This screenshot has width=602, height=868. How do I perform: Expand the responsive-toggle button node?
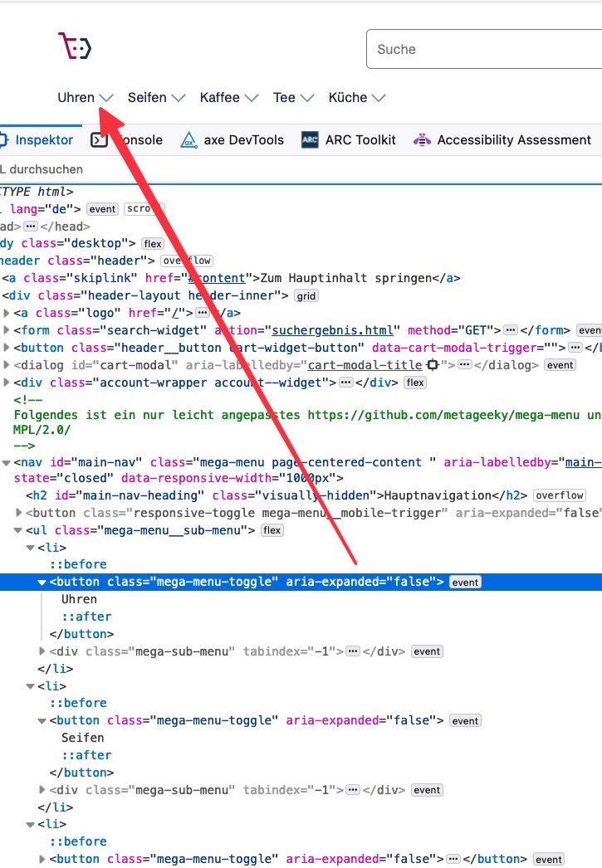(x=19, y=513)
